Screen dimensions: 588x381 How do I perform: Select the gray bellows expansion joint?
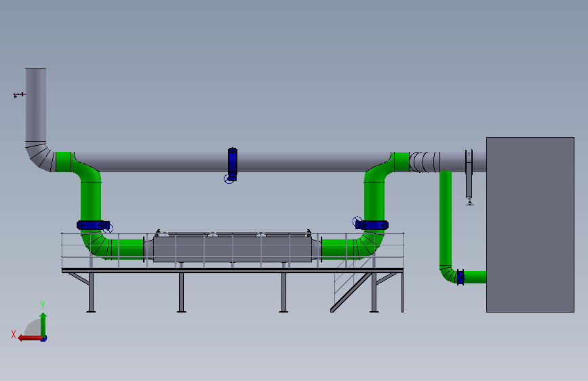[424, 162]
